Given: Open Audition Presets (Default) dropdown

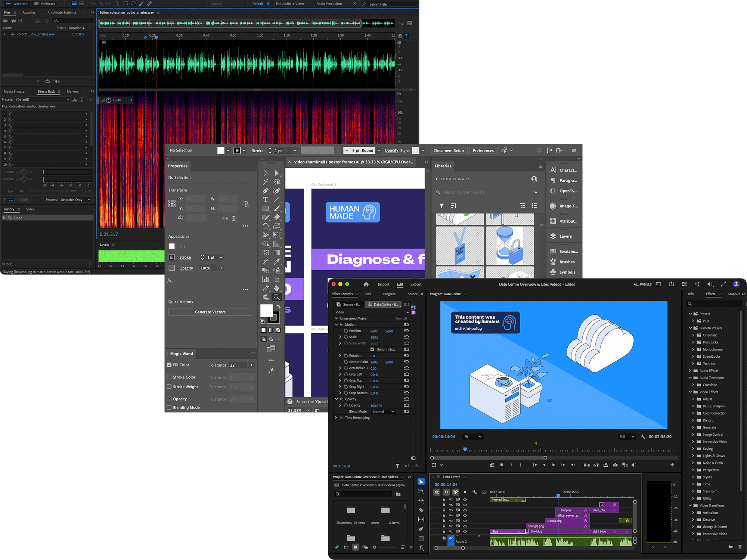Looking at the screenshot, I should [42, 100].
